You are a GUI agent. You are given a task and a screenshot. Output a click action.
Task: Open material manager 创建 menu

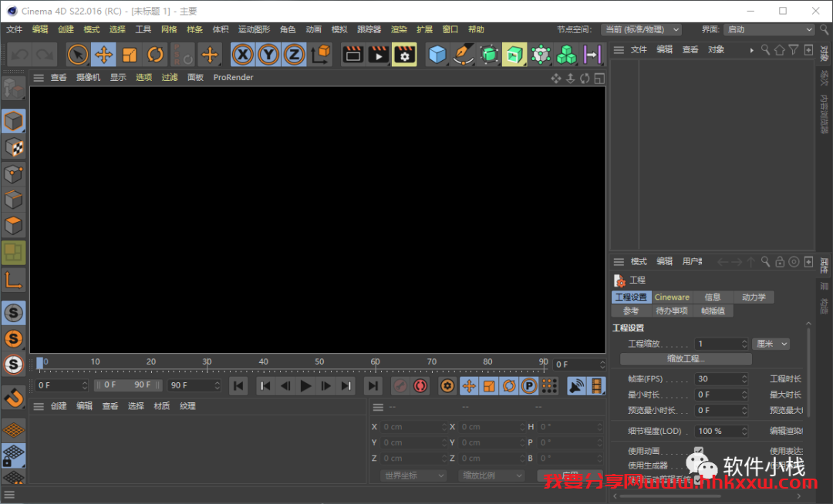[x=59, y=406]
